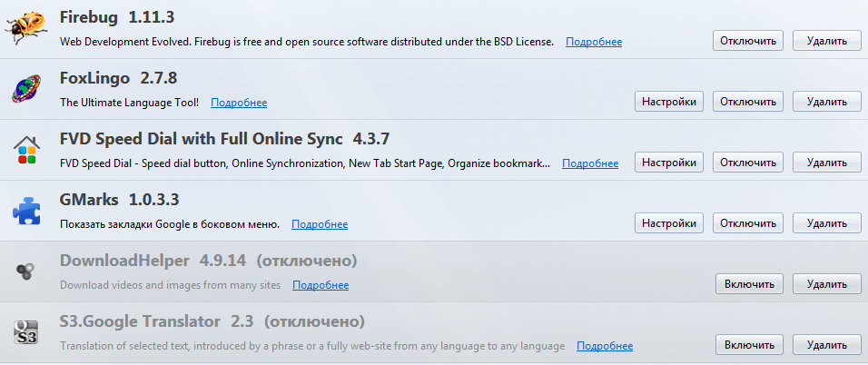The height and width of the screenshot is (365, 868).
Task: Click 'Download videos and images from many sites' text
Action: coord(170,285)
